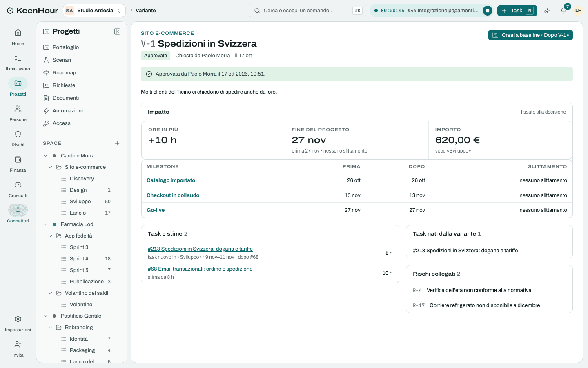Collapse the Volantino dei saldi folder
This screenshot has width=588, height=368.
coord(50,293)
